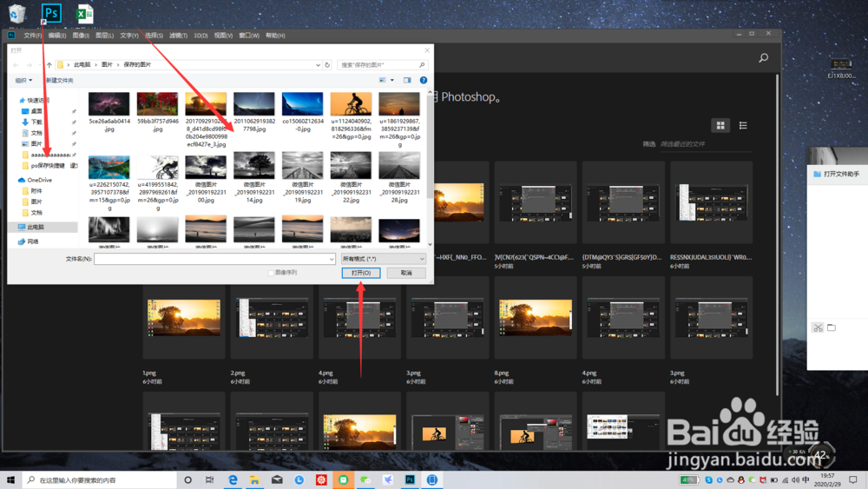
Task: Open the 编辑(E) menu
Action: click(x=56, y=36)
